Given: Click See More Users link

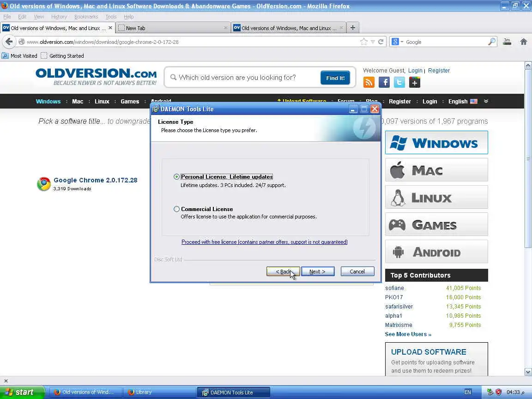Looking at the screenshot, I should click(408, 334).
